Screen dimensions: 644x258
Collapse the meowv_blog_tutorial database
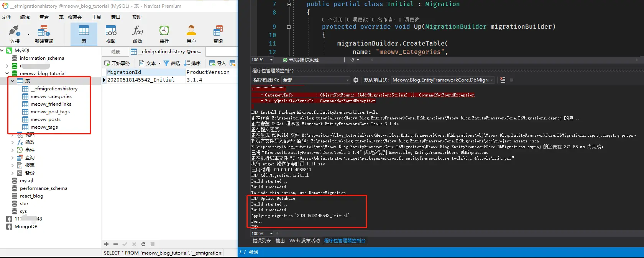coord(7,73)
